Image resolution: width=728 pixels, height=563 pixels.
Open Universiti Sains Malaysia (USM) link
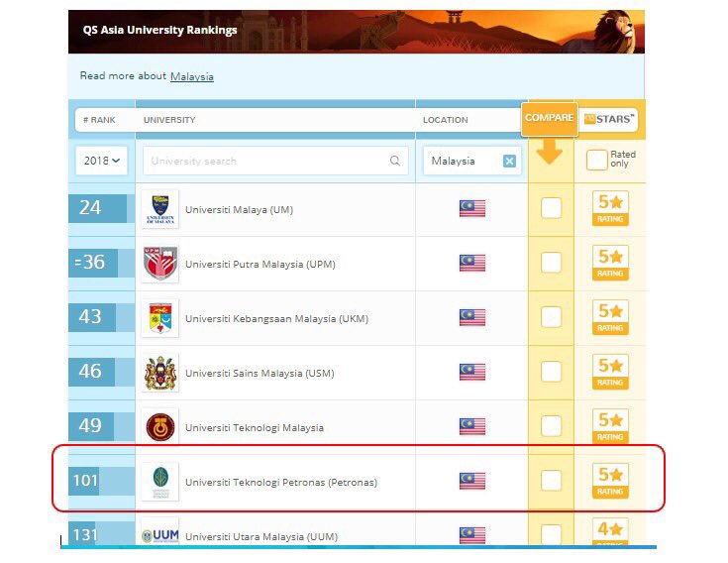(260, 373)
